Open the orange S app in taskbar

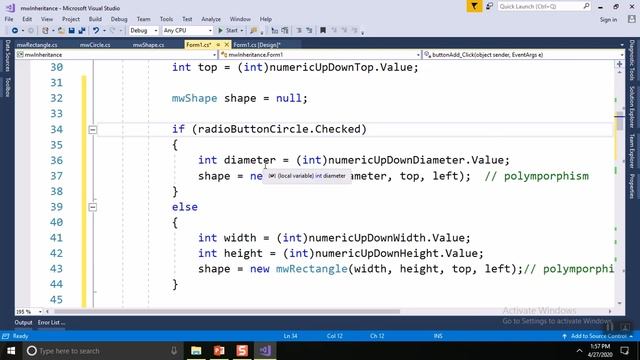(242, 351)
